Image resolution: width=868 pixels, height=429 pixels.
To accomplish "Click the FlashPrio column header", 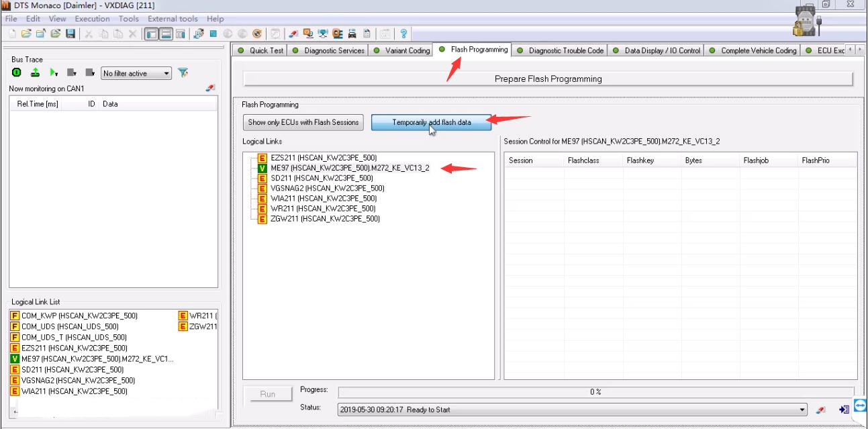I will (826, 160).
